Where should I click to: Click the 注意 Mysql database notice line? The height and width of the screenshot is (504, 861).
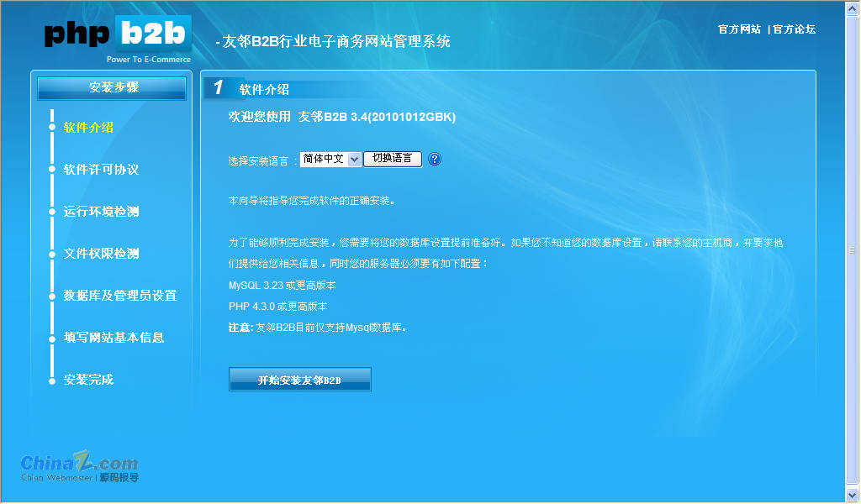[318, 328]
